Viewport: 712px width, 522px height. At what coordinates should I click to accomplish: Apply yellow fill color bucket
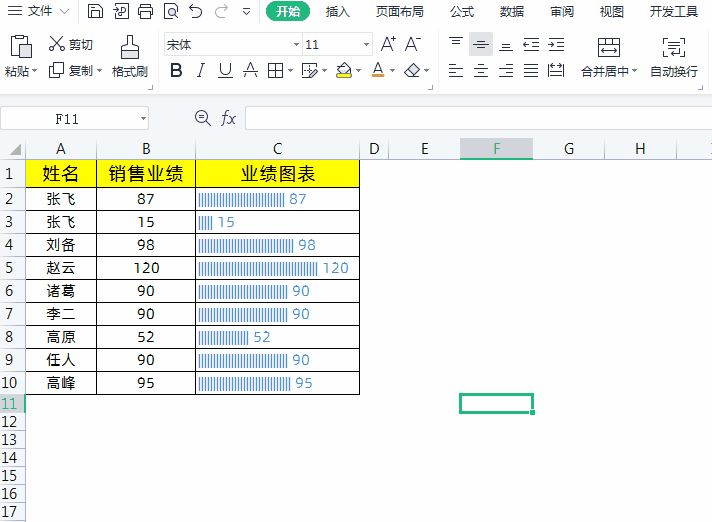344,70
